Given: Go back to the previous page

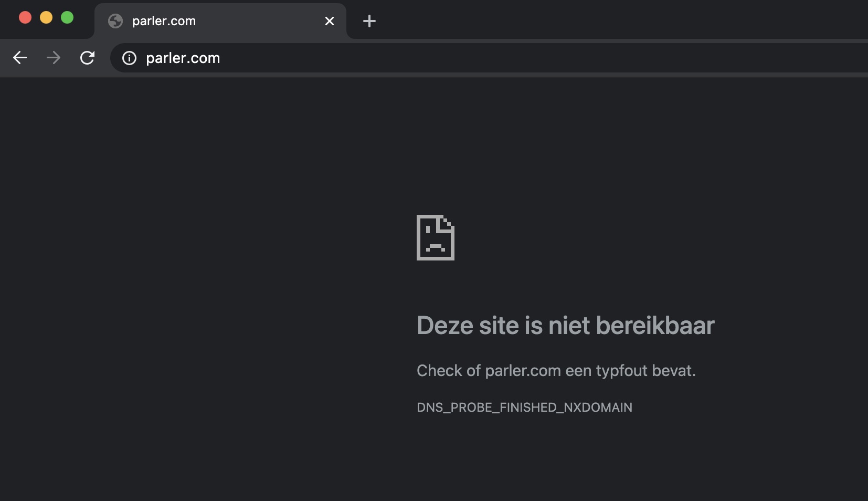Looking at the screenshot, I should (20, 58).
